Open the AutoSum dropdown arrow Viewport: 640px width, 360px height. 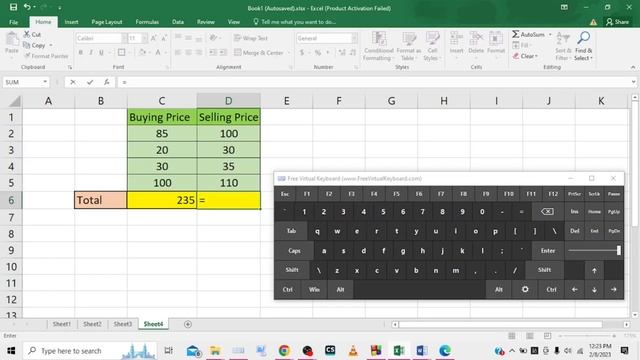click(550, 34)
